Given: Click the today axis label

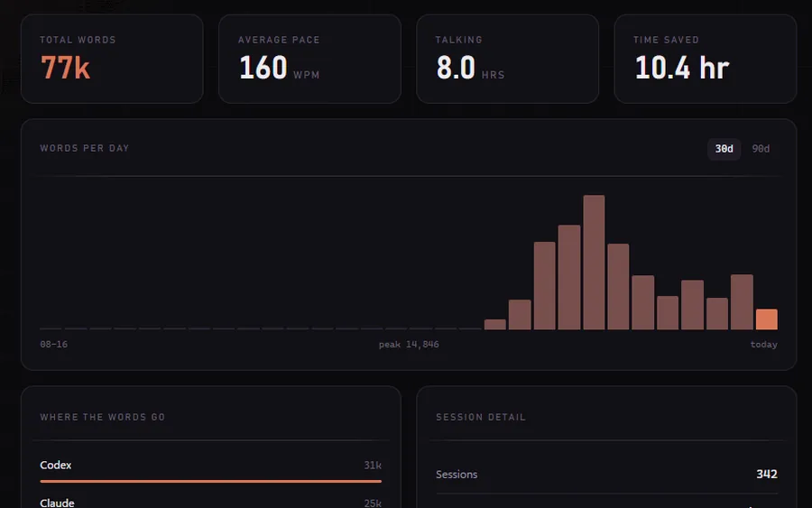Looking at the screenshot, I should 764,345.
